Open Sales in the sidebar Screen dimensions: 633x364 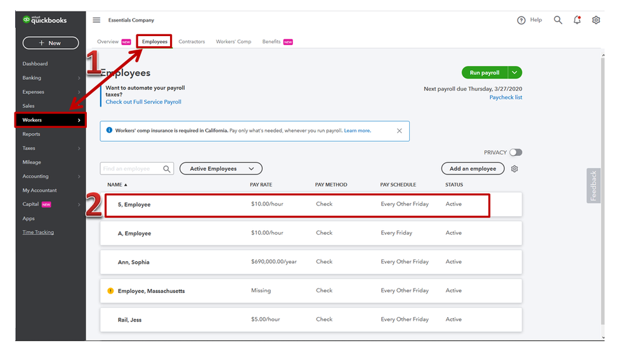pos(29,106)
